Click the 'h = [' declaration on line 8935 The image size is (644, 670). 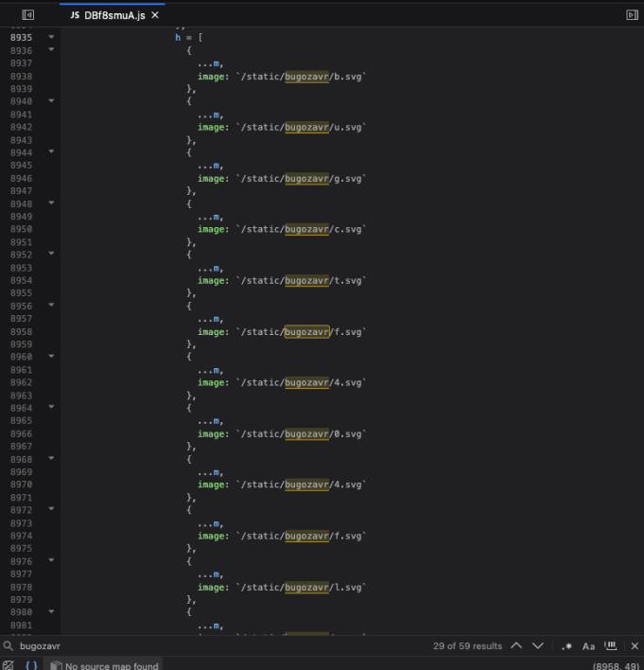pyautogui.click(x=189, y=38)
